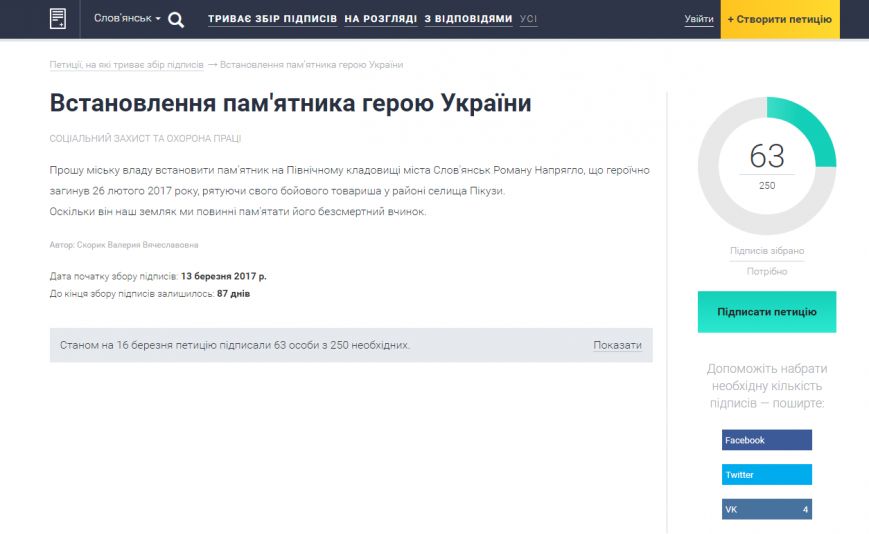Image resolution: width=869 pixels, height=534 pixels.
Task: Click the Підписати петицію button
Action: tap(766, 312)
